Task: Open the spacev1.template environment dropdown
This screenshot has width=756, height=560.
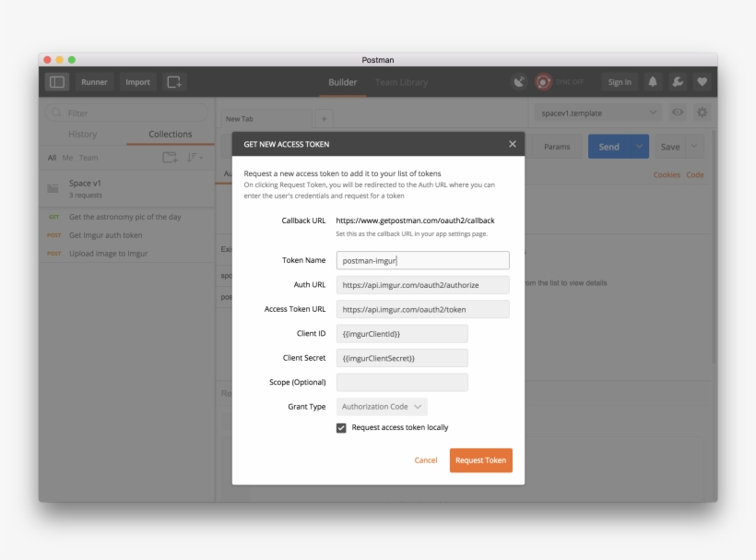Action: [x=599, y=113]
